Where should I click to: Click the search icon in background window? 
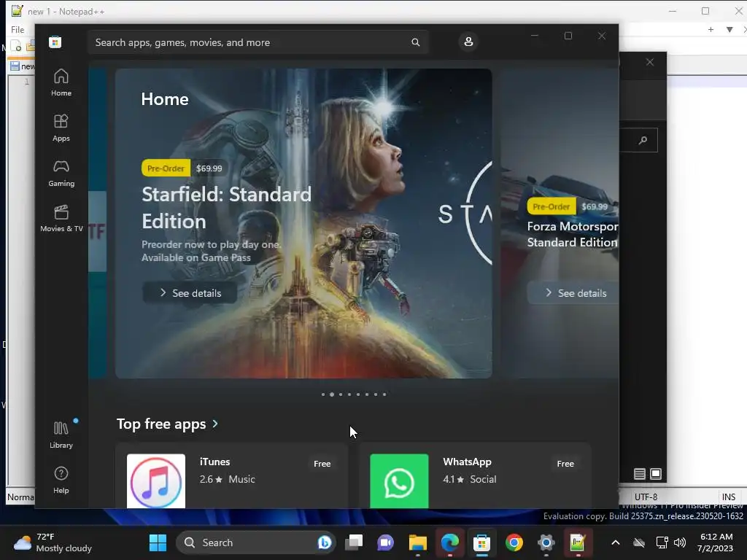(643, 140)
